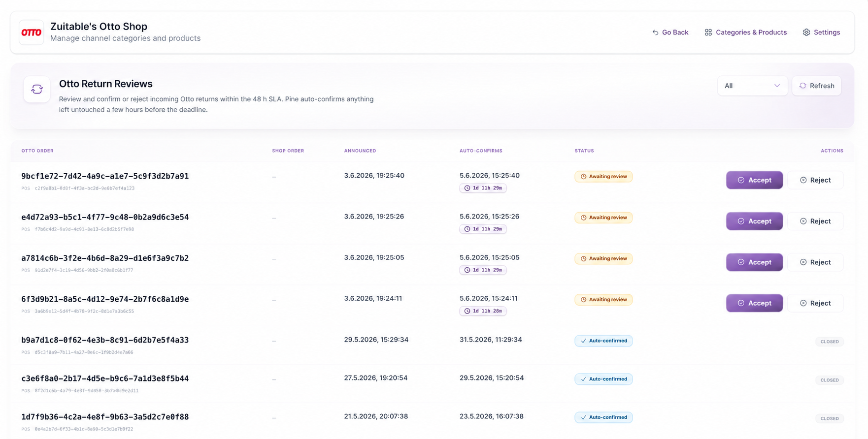Select order ID 6f3d9b21-8a5c-4d12-9e74-2b7f6c8a1d9e

105,299
